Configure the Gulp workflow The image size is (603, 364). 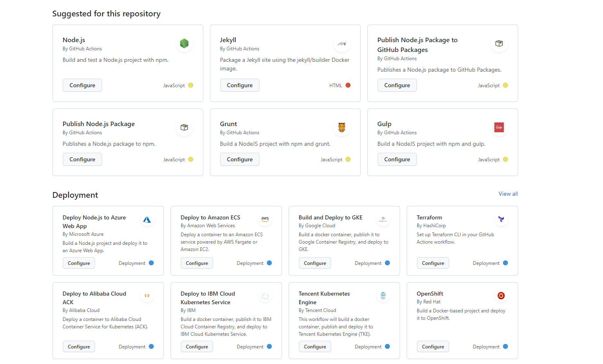(x=397, y=159)
